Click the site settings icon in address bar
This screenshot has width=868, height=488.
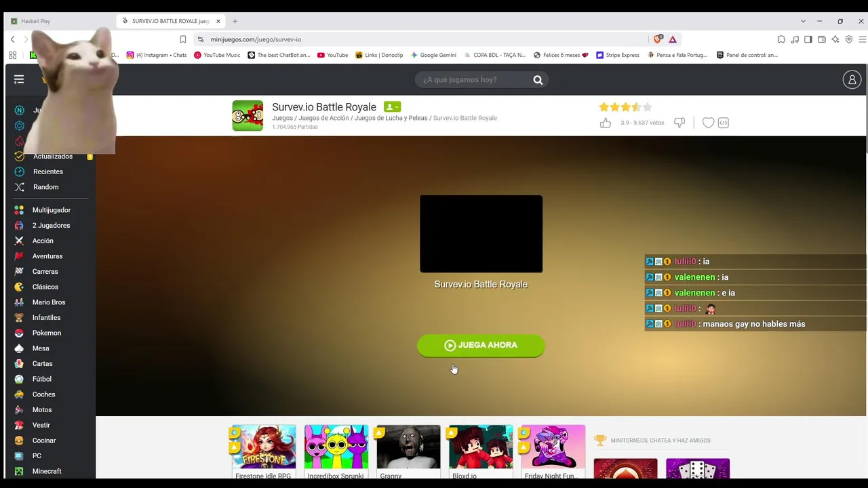point(200,39)
